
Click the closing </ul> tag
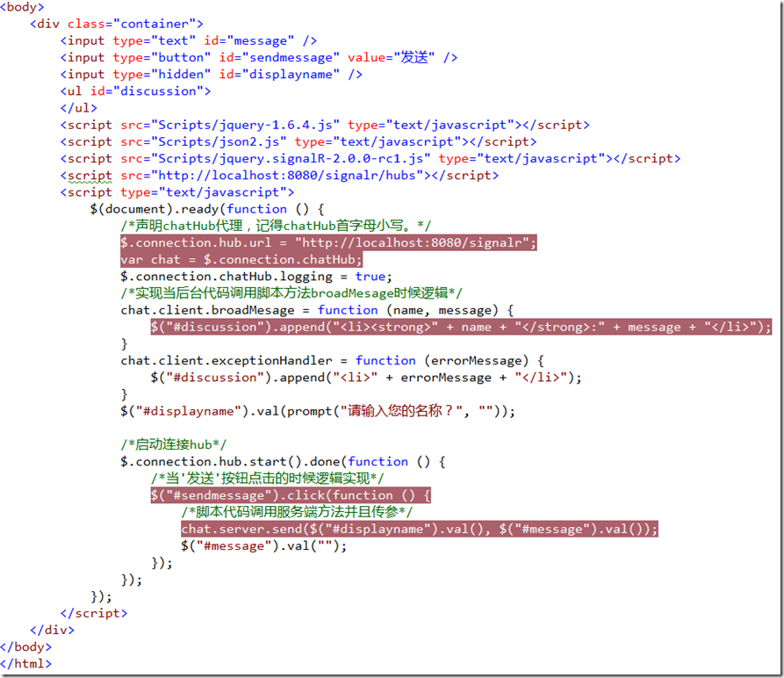coord(78,108)
